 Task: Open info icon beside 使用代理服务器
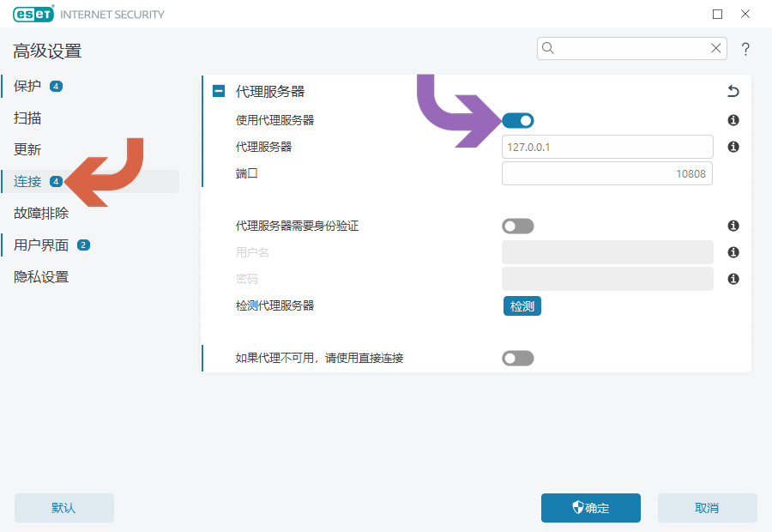733,120
